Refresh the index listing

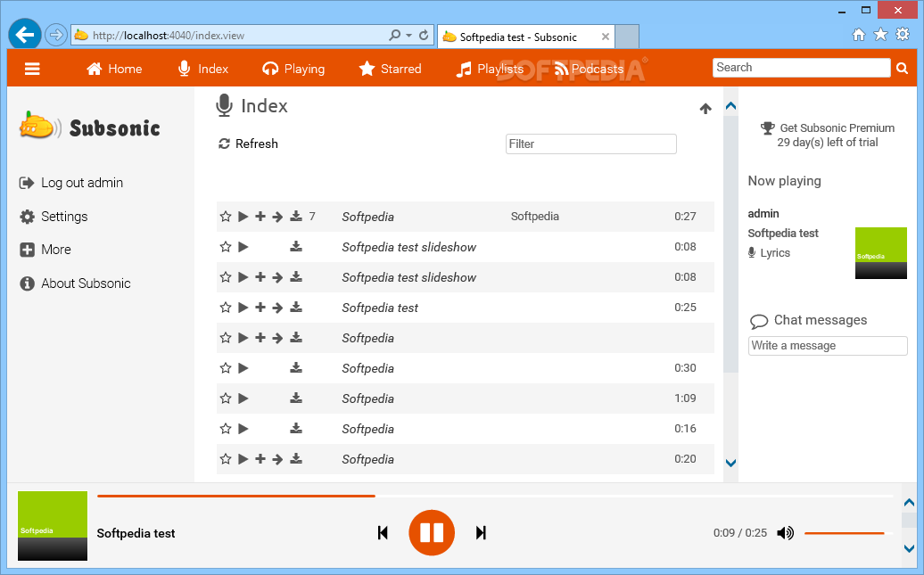tap(248, 144)
